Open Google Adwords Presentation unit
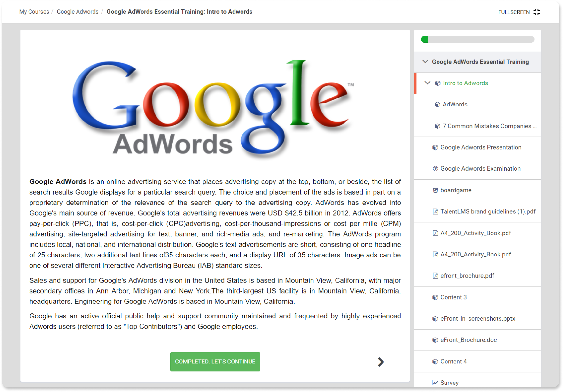Image resolution: width=563 pixels, height=392 pixels. (477, 148)
